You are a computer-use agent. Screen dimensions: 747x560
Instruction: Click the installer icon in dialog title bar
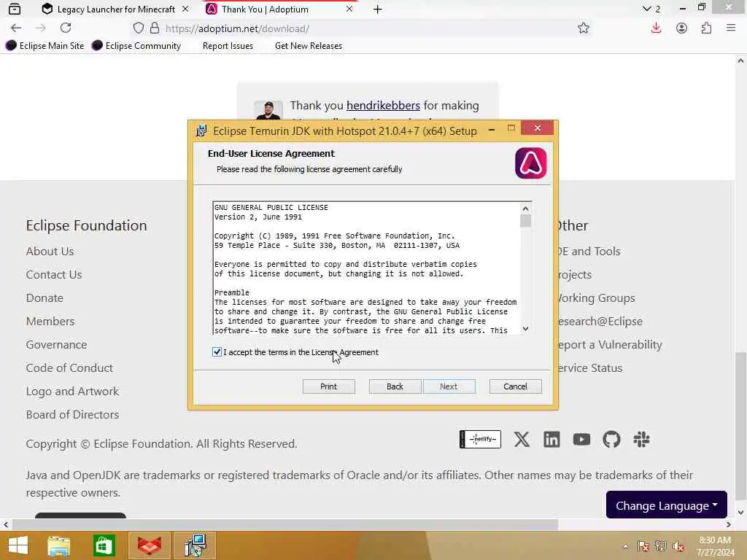point(201,131)
